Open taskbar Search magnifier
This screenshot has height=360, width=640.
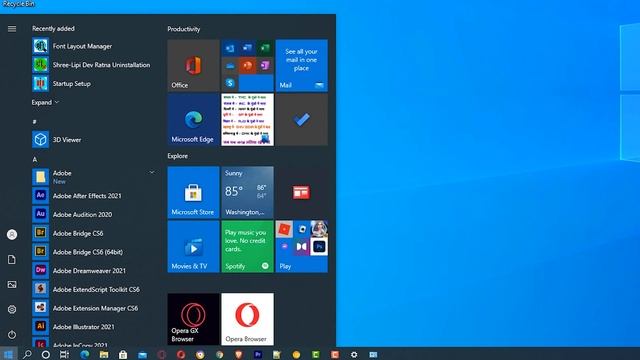pyautogui.click(x=27, y=354)
